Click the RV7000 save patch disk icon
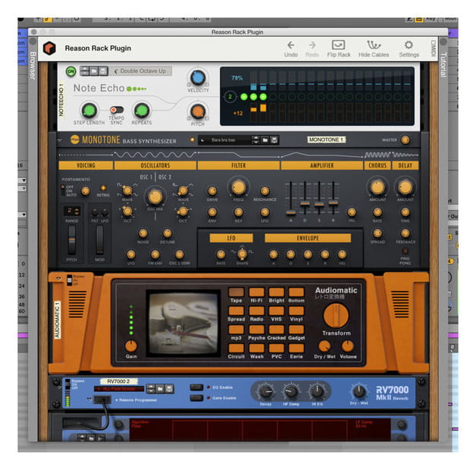The image size is (476, 470). click(x=169, y=389)
